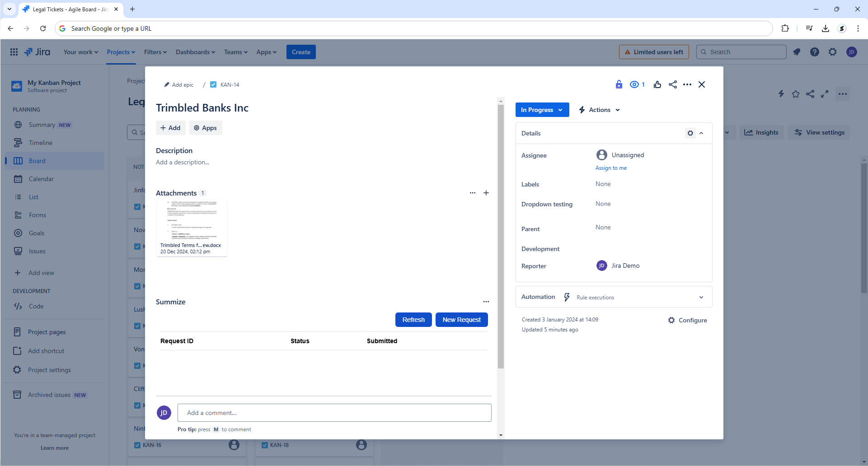The height and width of the screenshot is (466, 868).
Task: Open View settings on the board
Action: [819, 132]
